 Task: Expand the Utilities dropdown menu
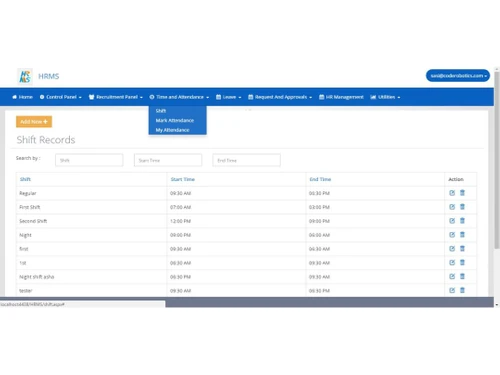tap(385, 97)
